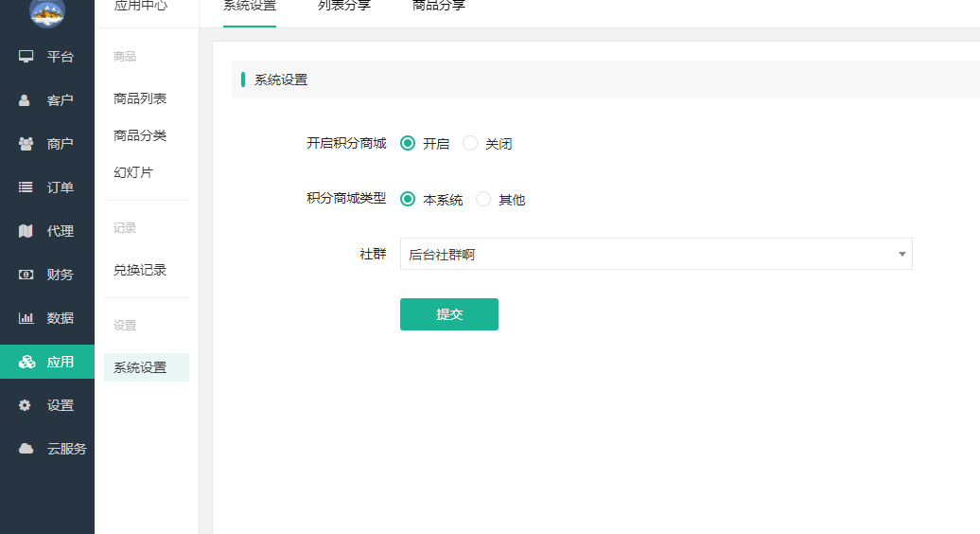This screenshot has width=980, height=534.
Task: Switch to the 系统设置 top tab
Action: click(x=250, y=8)
